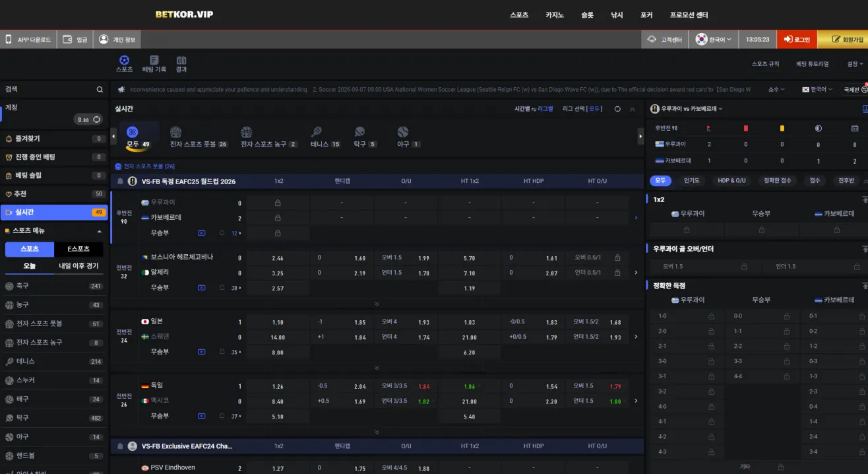Select 2.46 odds for 보스니아 헤르체고비나
Viewport: 868px width, 474px height.
point(278,258)
